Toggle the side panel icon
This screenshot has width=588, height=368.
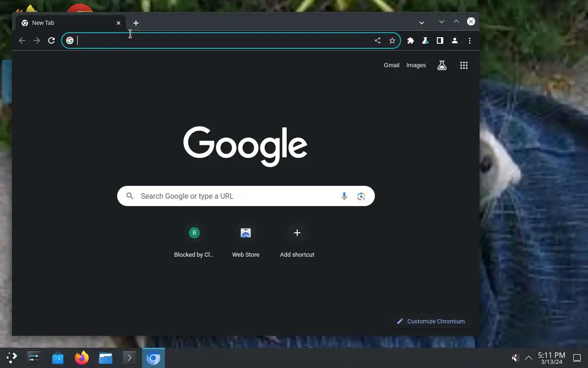point(440,40)
